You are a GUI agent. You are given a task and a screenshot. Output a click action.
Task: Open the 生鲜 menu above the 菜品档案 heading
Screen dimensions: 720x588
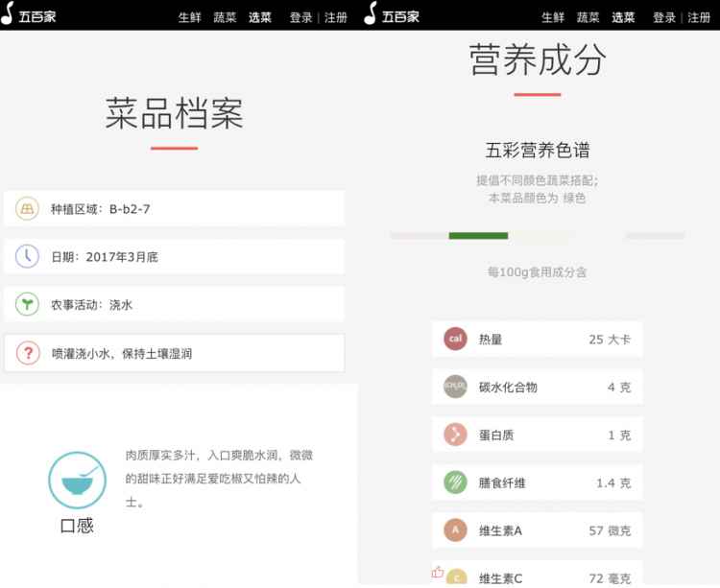189,17
